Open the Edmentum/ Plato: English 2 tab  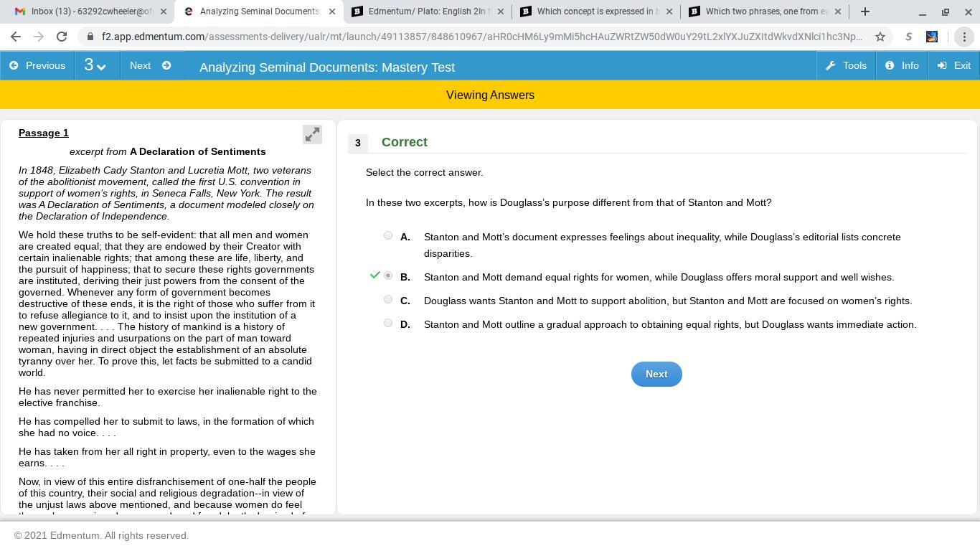pos(428,11)
